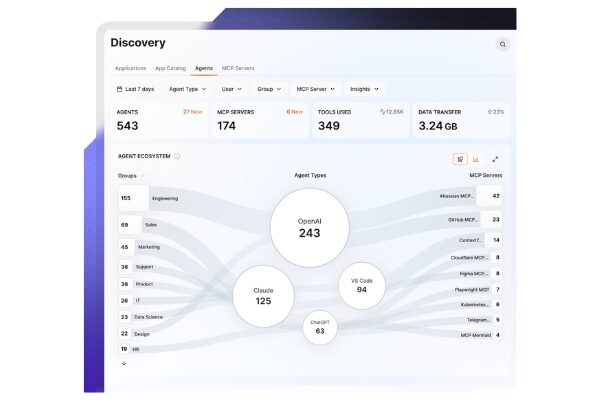This screenshot has height=400, width=600.
Task: Click the Data Science group row
Action: coord(141,317)
